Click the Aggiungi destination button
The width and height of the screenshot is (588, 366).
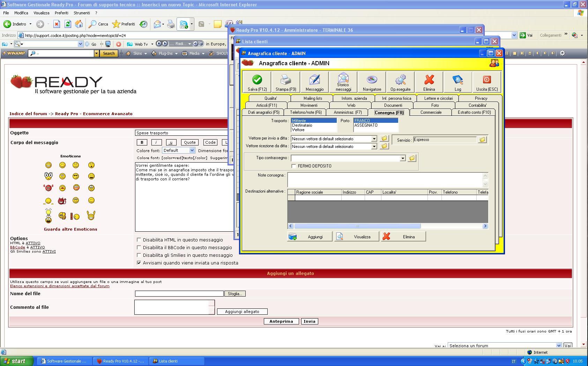pos(310,237)
